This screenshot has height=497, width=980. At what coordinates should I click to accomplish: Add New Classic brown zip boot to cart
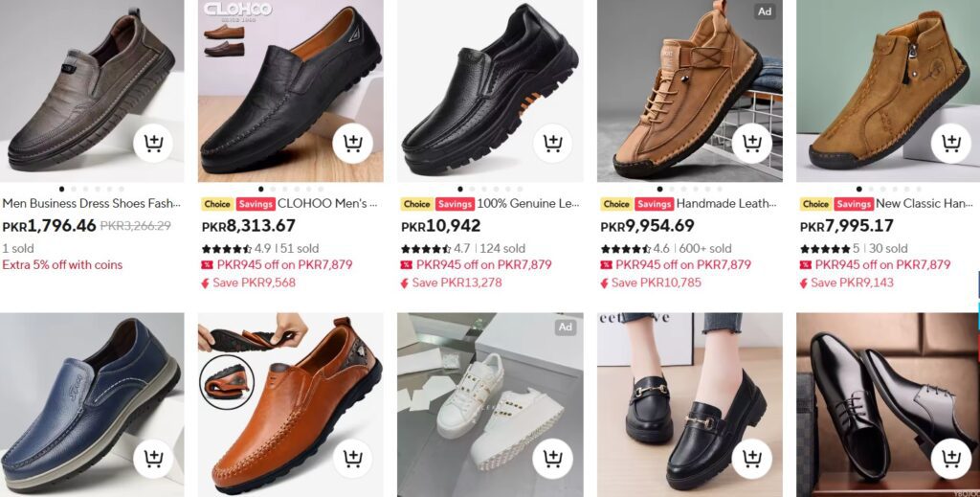click(951, 143)
